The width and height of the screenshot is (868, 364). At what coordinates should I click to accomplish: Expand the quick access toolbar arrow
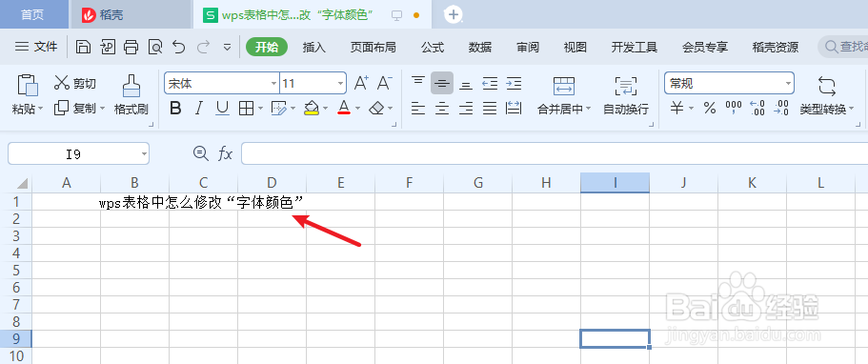[x=227, y=47]
